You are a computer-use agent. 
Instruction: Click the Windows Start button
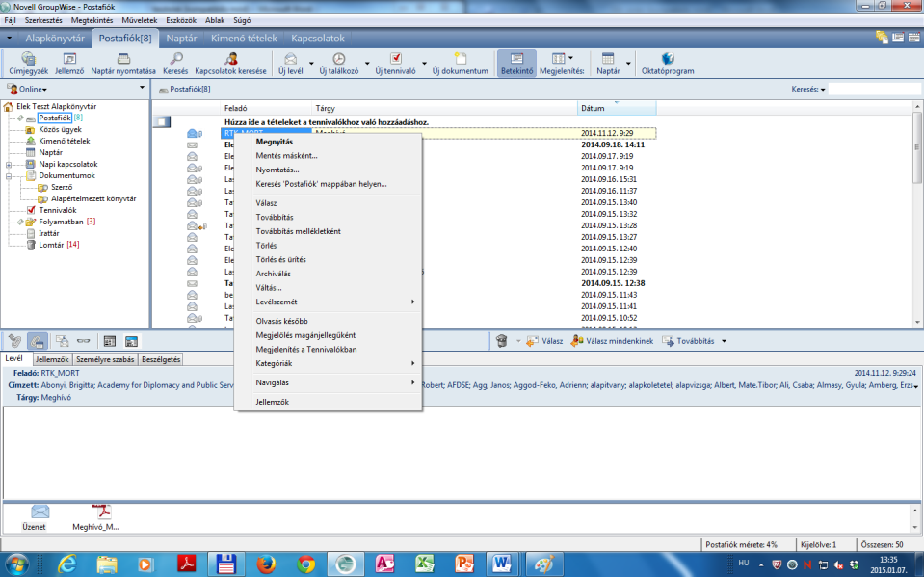point(16,564)
